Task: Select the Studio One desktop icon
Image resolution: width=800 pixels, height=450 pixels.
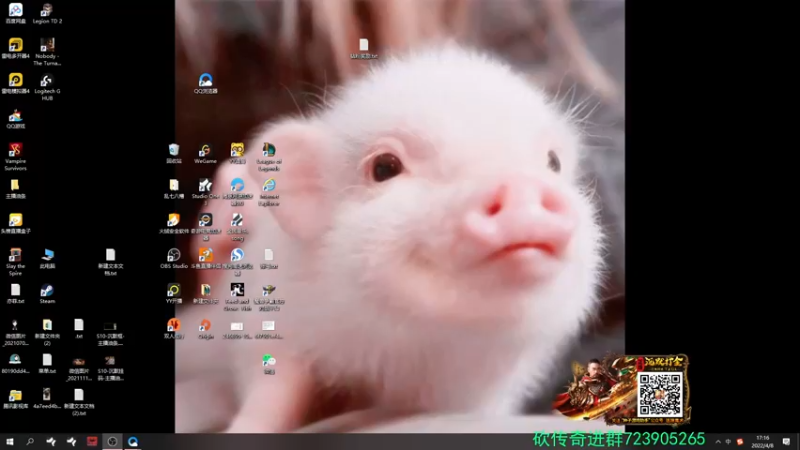Action: 205,192
